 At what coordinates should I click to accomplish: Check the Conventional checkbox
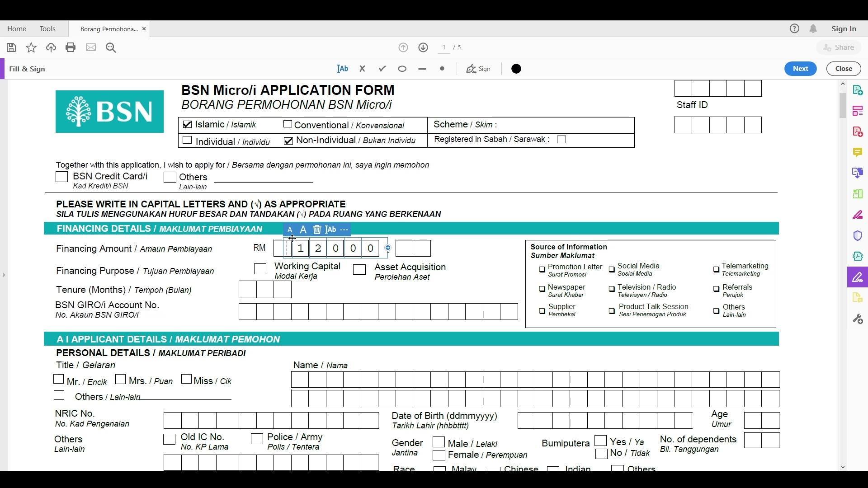coord(288,124)
